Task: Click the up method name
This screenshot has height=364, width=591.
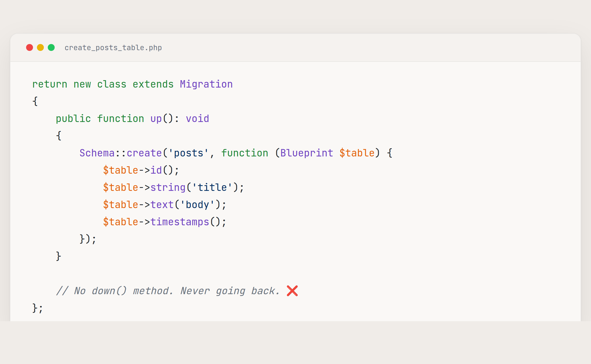Action: (x=156, y=119)
